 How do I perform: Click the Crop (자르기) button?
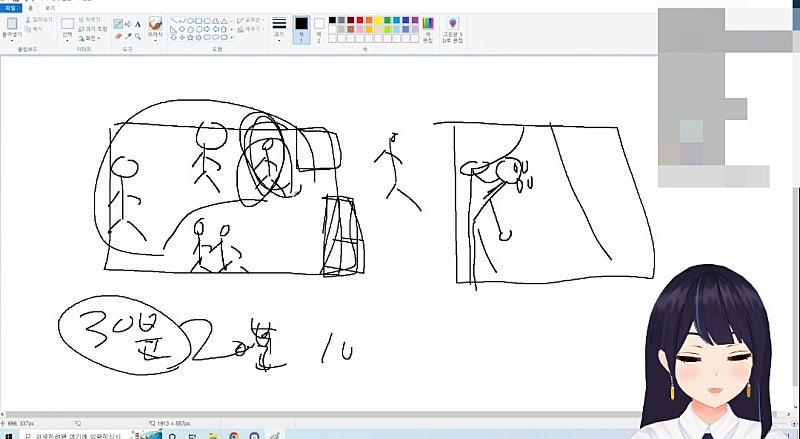(89, 20)
